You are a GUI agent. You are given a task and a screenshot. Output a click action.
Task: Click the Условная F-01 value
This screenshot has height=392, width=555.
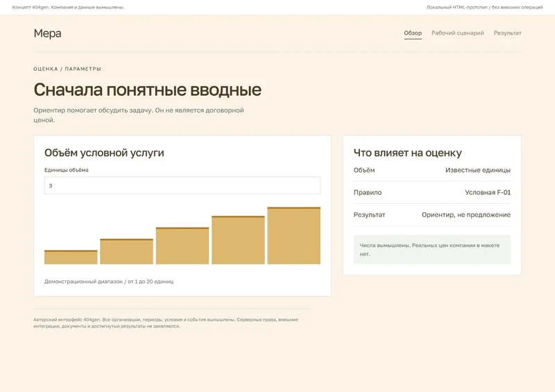[488, 193]
